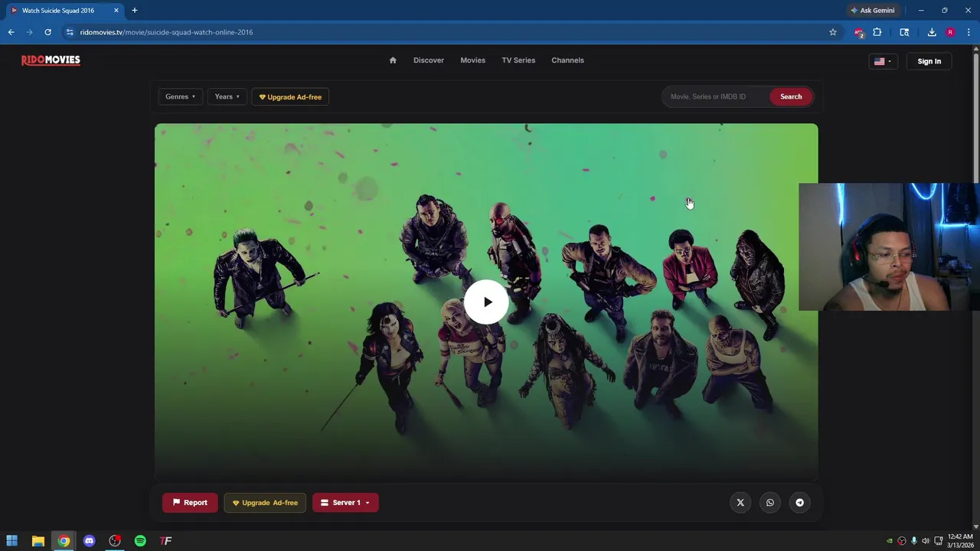Open File Explorer from the taskbar

click(x=38, y=541)
